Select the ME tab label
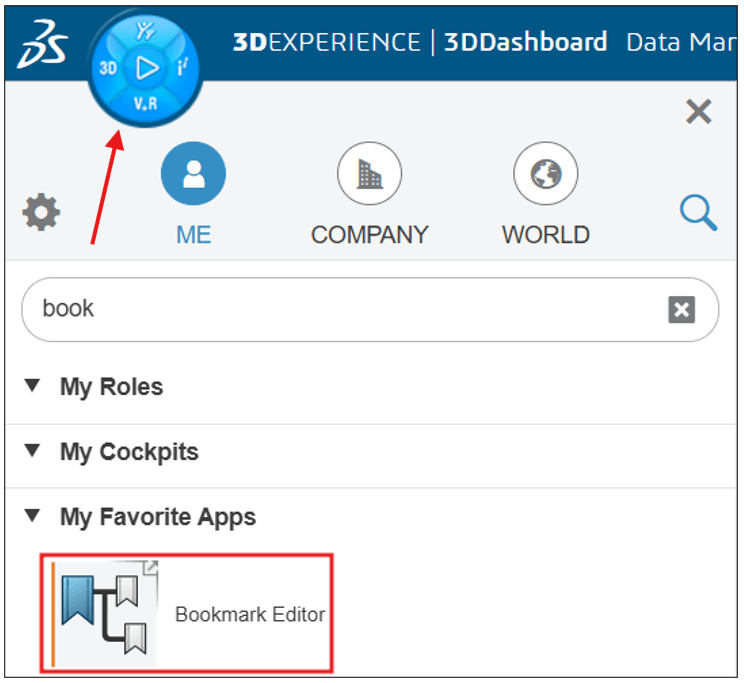Viewport: 744px width, 683px height. [x=194, y=235]
